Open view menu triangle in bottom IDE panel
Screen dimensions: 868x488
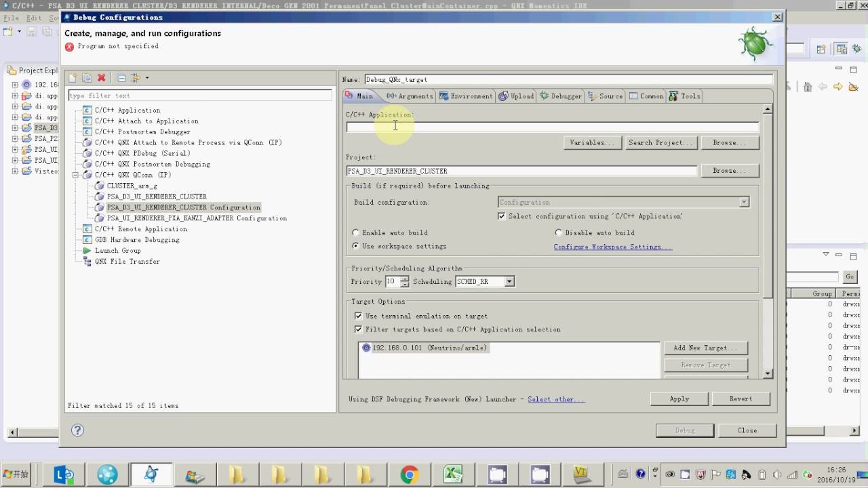pos(826,255)
